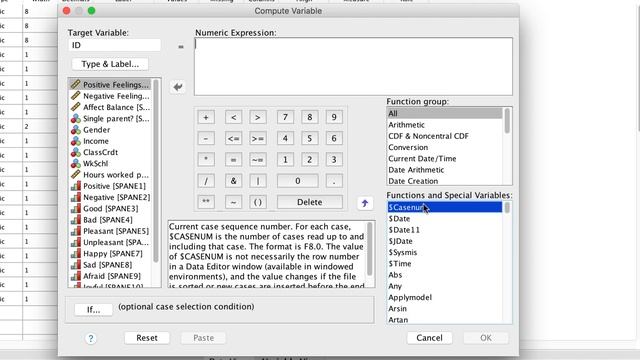Screen dimensions: 640x360
Task: Move selected variable into expression with arrow button
Action: point(178,87)
